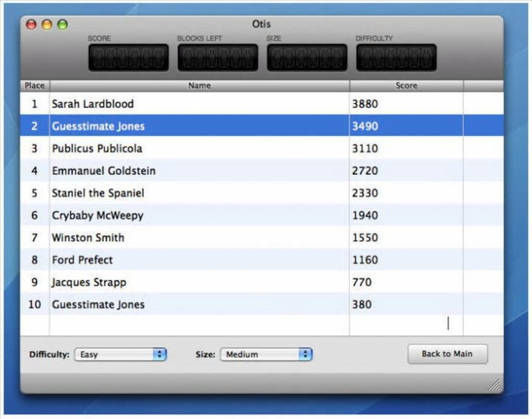Screen dimensions: 532x419
Task: Click the score value 1160
Action: pyautogui.click(x=365, y=260)
